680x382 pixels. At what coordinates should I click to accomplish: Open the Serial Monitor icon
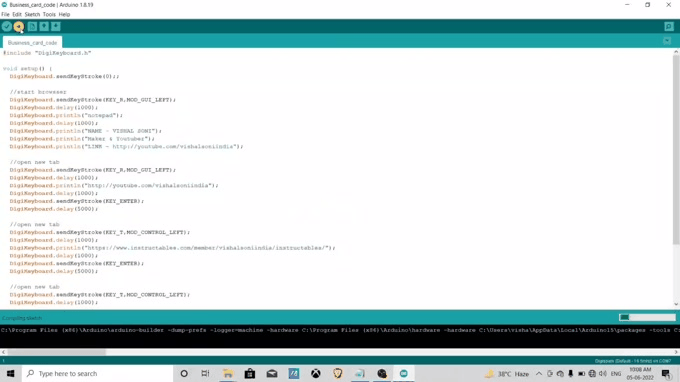[669, 27]
